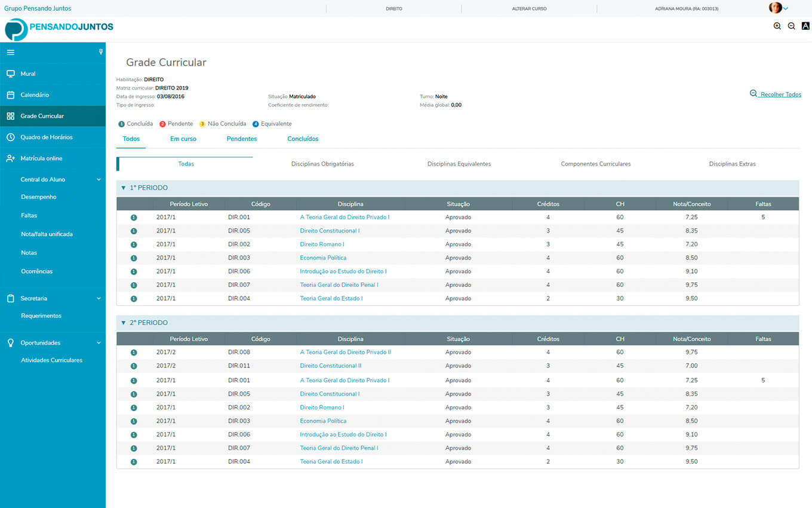This screenshot has width=812, height=508.
Task: Open the Calendário calendar icon
Action: pyautogui.click(x=11, y=95)
